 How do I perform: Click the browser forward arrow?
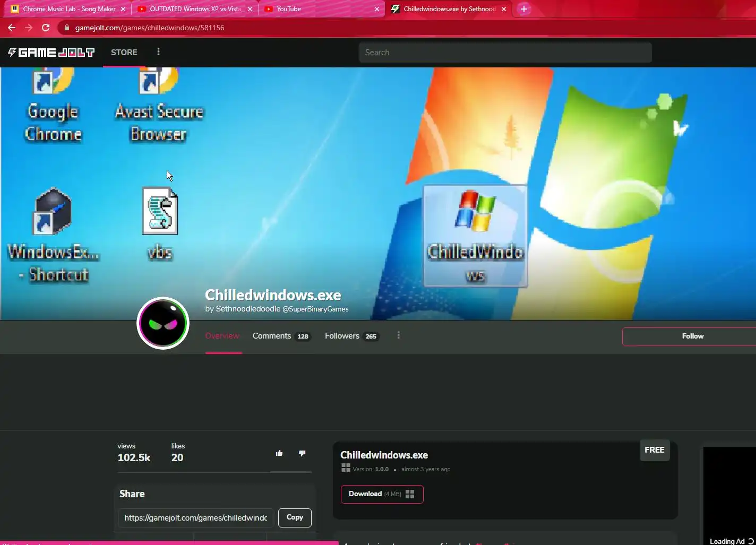(x=29, y=28)
